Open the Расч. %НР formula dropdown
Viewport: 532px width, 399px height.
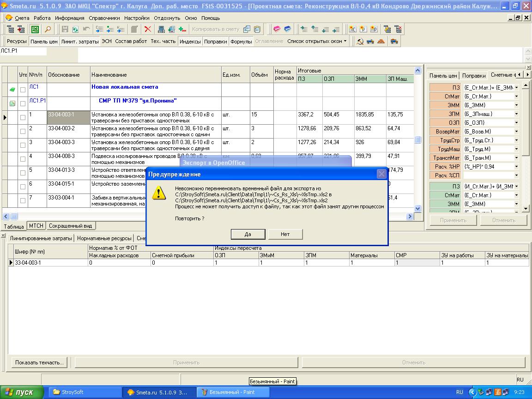[516, 167]
